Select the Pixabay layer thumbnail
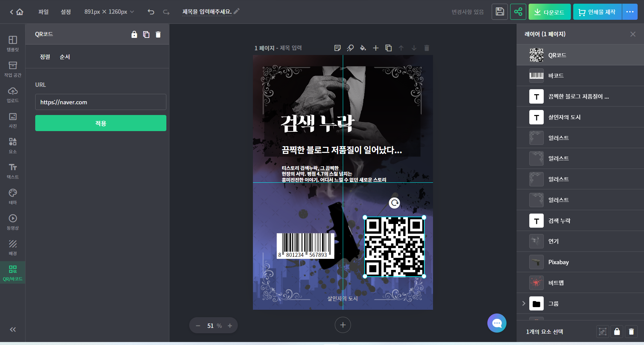This screenshot has height=345, width=644. [536, 262]
